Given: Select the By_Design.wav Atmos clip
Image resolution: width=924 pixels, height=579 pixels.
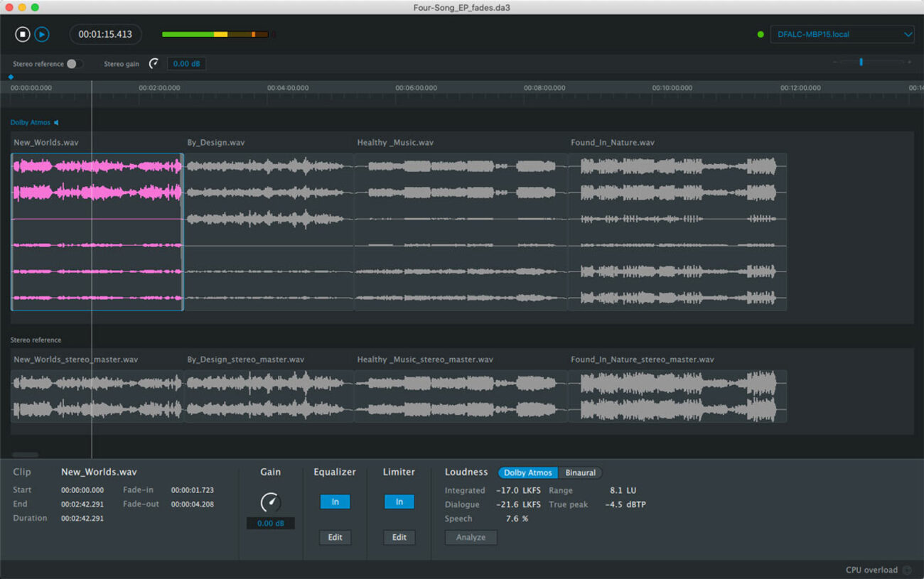Looking at the screenshot, I should click(269, 232).
